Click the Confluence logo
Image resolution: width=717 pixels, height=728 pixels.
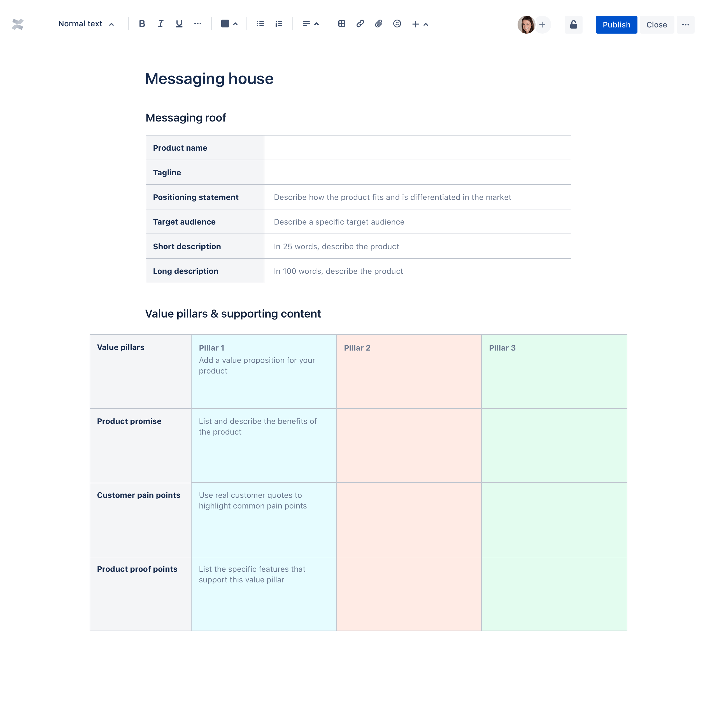(18, 24)
